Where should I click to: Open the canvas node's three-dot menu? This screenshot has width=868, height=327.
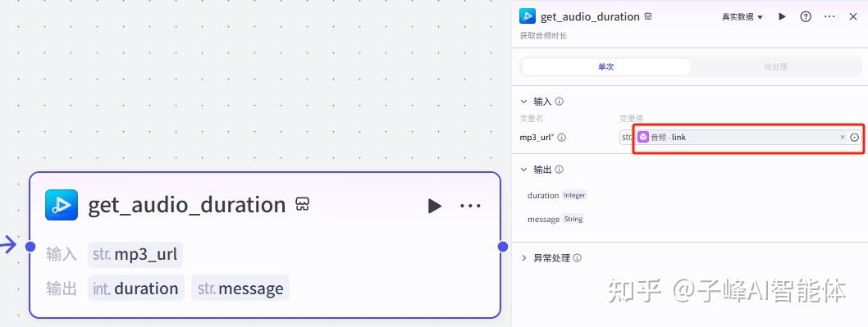(x=471, y=206)
